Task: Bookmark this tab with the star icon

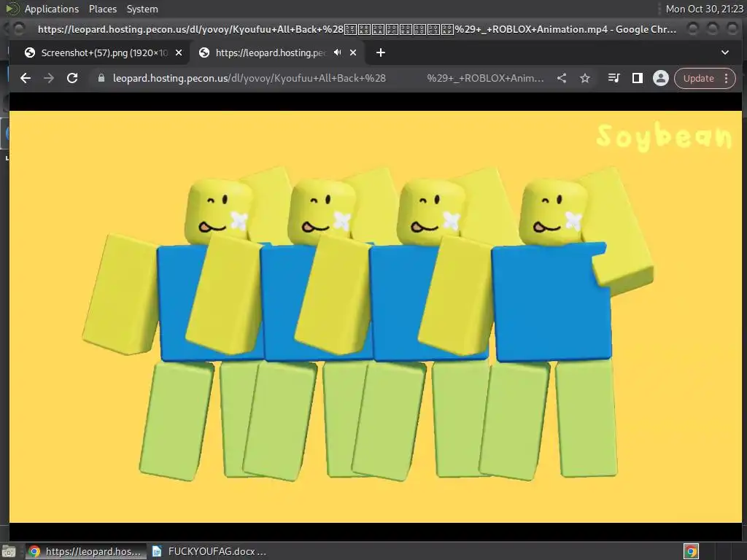Action: click(585, 78)
